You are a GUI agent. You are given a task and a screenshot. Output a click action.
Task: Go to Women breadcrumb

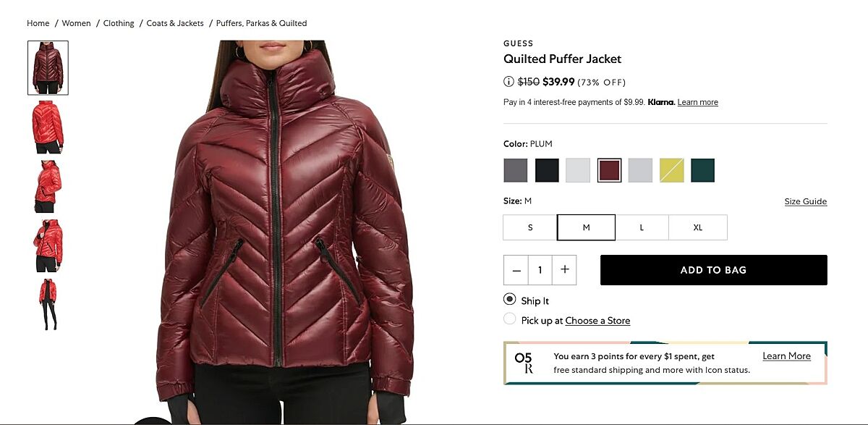tap(76, 23)
